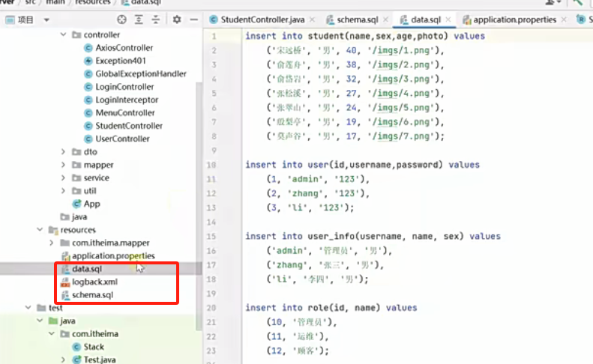593x364 pixels.
Task: Collapse the resources folder
Action: click(40, 229)
